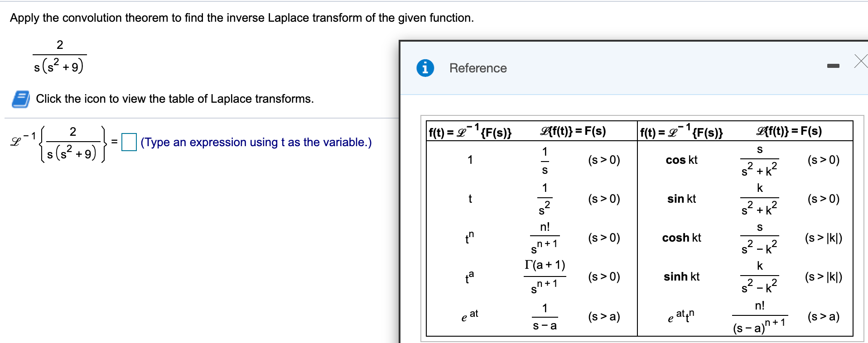Click the n!/(s-a)^(n+1) formula cell

coord(759,317)
